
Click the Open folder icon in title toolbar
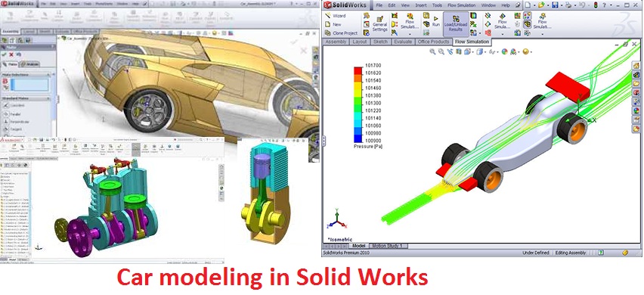pos(541,5)
